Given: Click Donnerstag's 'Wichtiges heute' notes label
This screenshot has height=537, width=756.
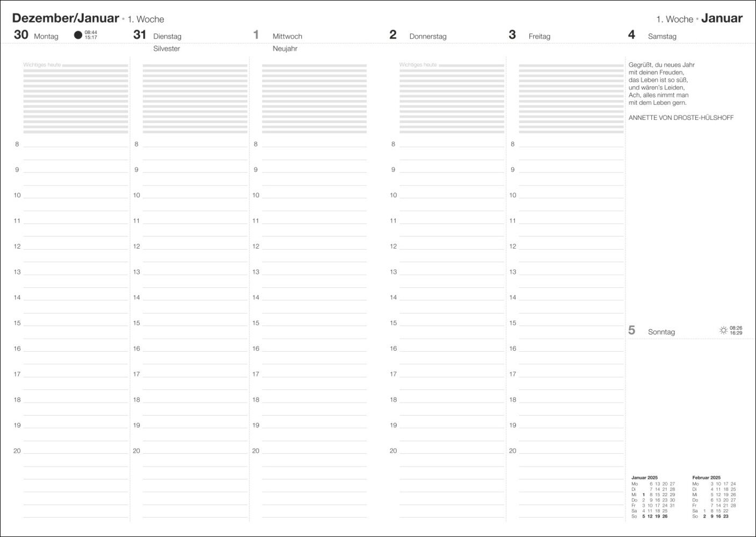Looking at the screenshot, I should (418, 65).
